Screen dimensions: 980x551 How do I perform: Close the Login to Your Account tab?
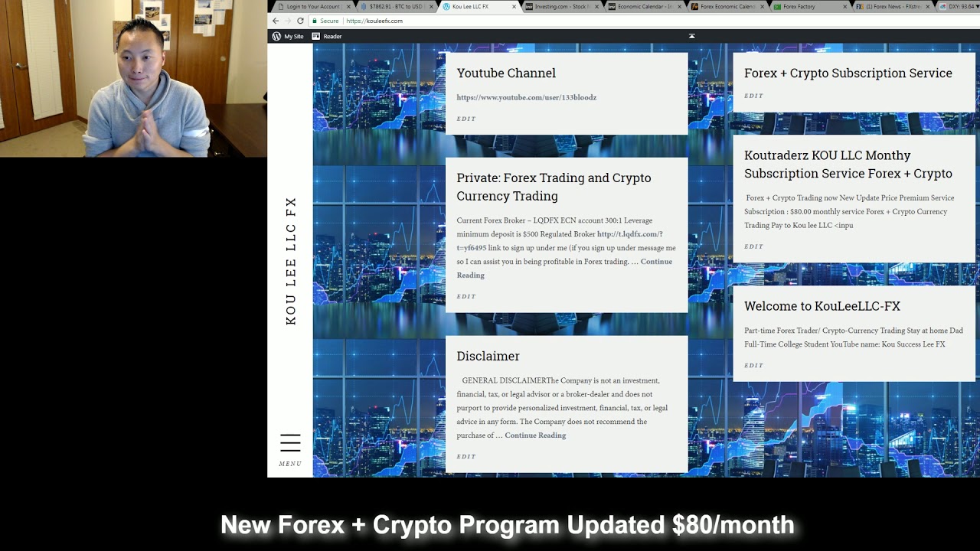pos(347,6)
